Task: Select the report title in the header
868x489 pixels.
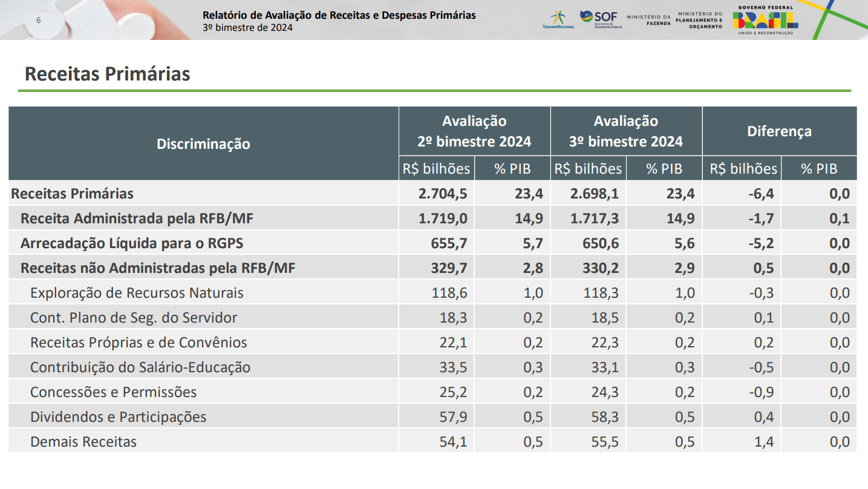Action: pyautogui.click(x=339, y=15)
